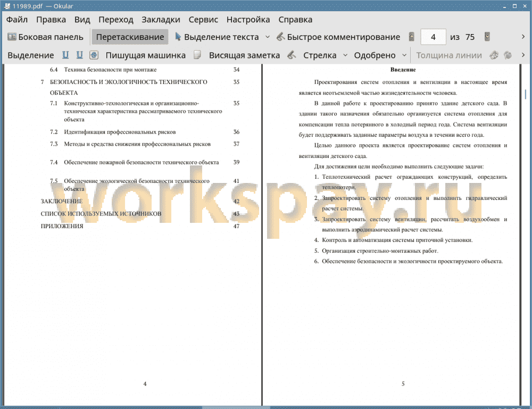Click 'Идентификация профессиональных рисков' entry
This screenshot has height=409, width=532.
coord(120,132)
